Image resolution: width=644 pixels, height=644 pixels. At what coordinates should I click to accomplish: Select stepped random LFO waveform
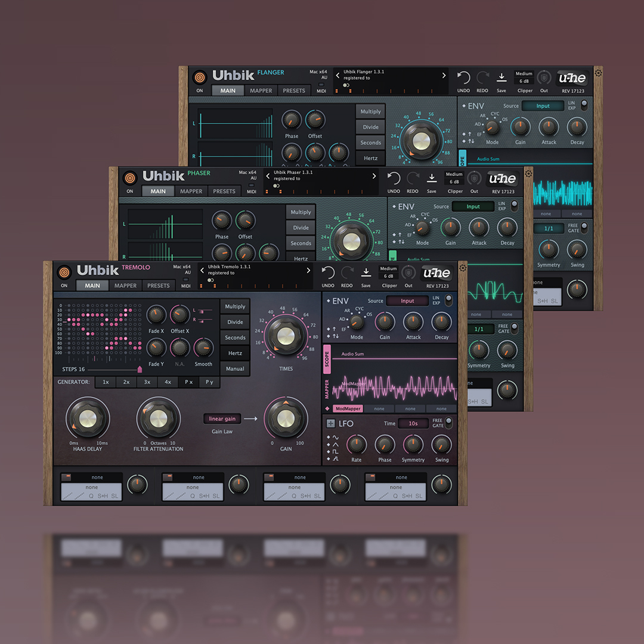(335, 459)
